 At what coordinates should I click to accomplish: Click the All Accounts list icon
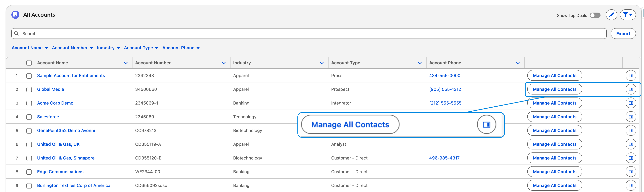(x=15, y=15)
